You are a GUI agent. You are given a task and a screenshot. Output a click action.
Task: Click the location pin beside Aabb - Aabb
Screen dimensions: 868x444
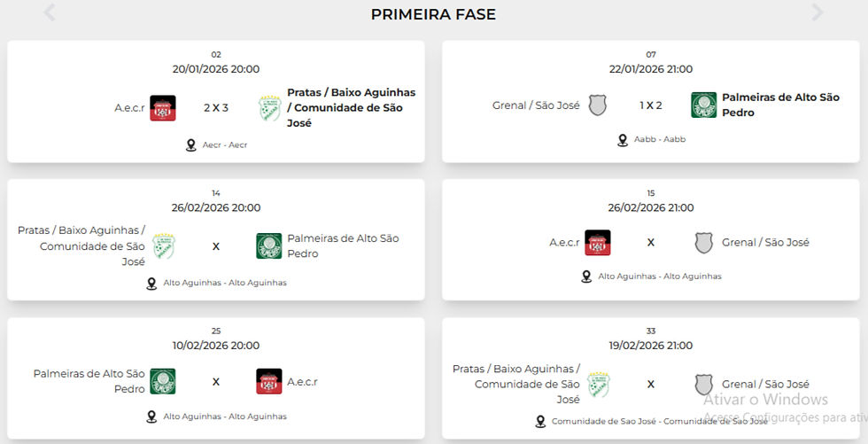(624, 140)
